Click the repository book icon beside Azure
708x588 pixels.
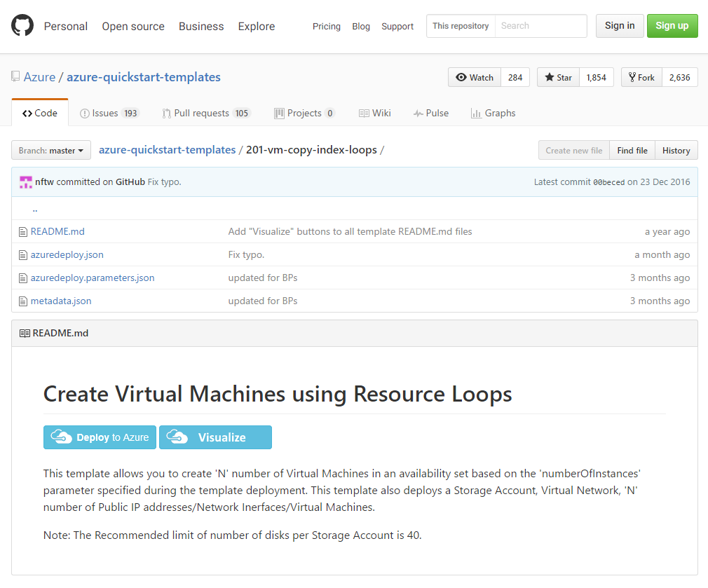[15, 76]
